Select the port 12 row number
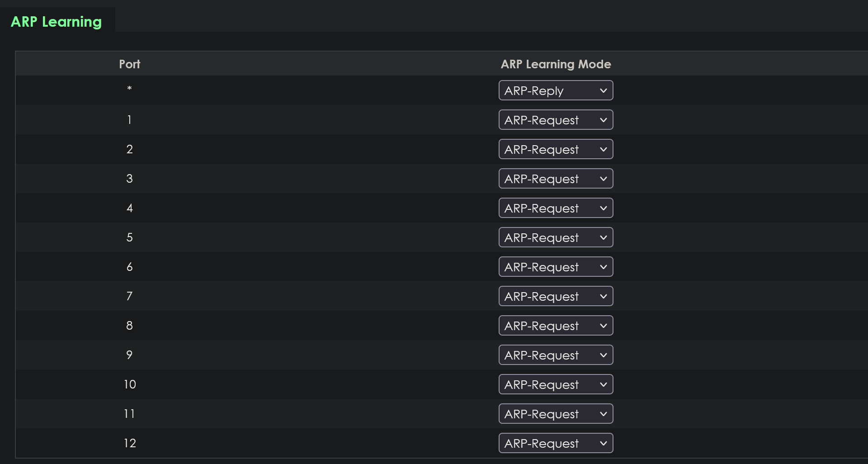 point(129,443)
